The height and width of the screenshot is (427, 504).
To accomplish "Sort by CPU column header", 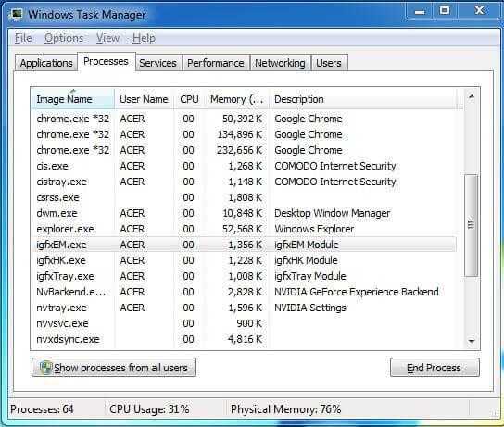I will 189,99.
